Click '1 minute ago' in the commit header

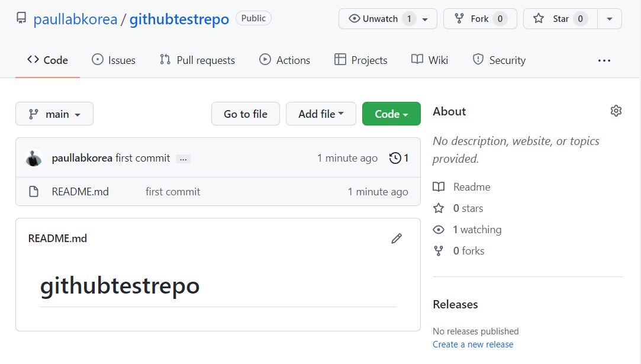click(x=347, y=158)
